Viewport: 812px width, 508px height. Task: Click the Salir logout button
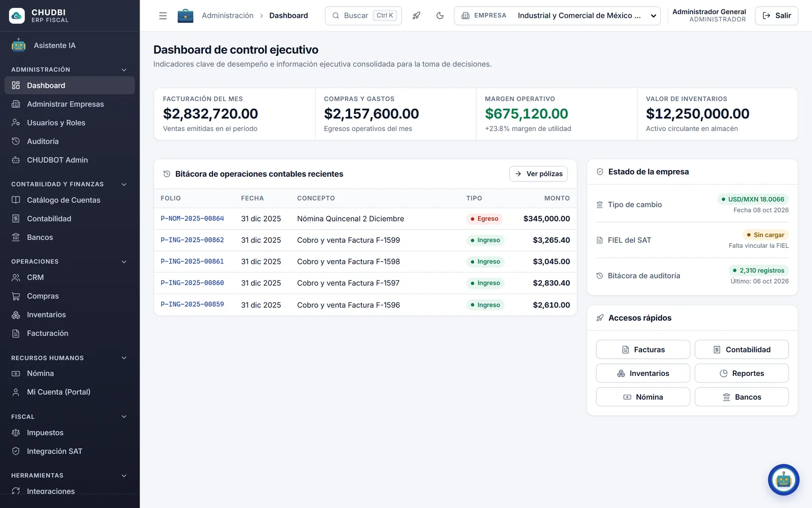tap(776, 16)
